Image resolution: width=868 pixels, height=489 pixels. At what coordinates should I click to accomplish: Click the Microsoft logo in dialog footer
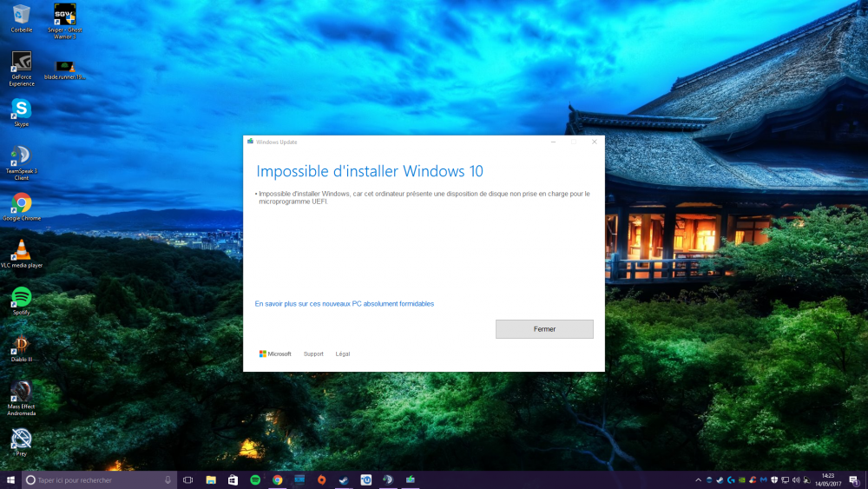point(275,354)
